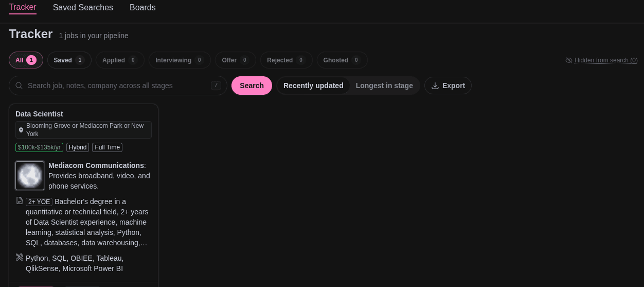644x287 pixels.
Task: Click the '1 jobs in your pipeline' text
Action: (94, 36)
